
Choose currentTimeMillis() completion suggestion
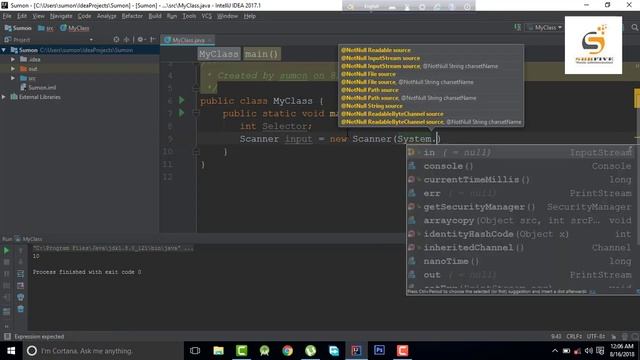pos(520,180)
